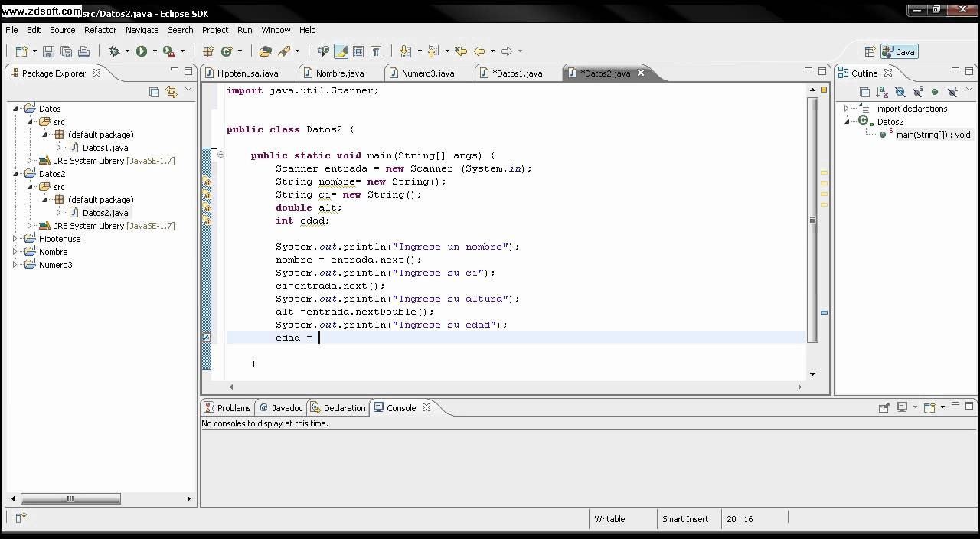Open the Problems view tab
The image size is (980, 539).
227,408
